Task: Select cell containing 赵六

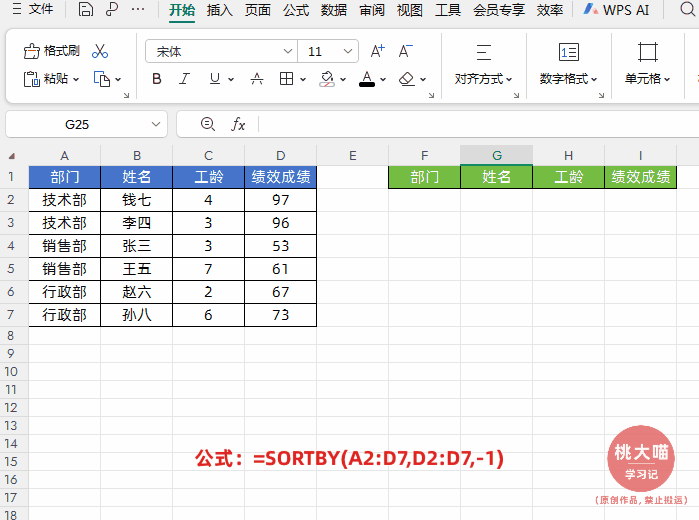Action: pyautogui.click(x=136, y=292)
